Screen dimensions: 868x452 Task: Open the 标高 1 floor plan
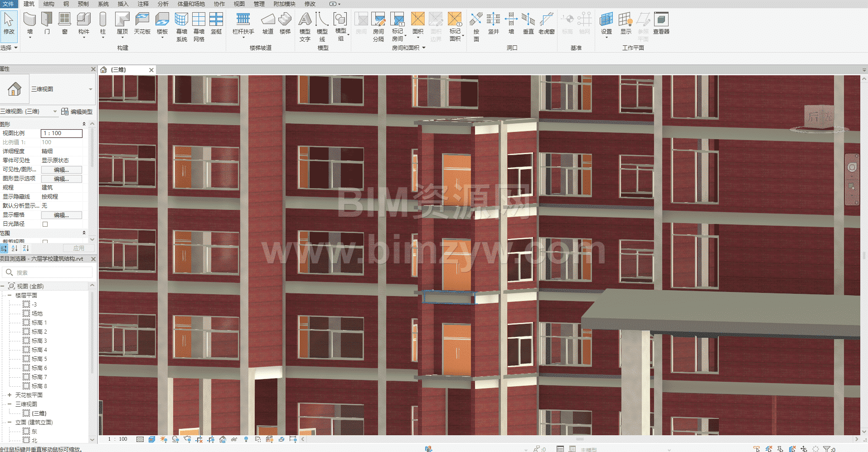[x=39, y=323]
